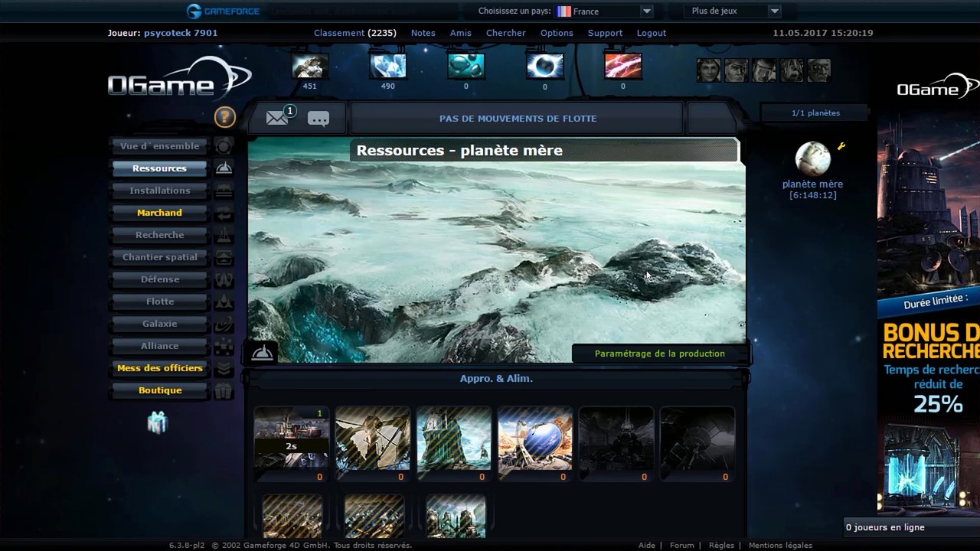Click the orange question mark help icon

click(x=224, y=116)
